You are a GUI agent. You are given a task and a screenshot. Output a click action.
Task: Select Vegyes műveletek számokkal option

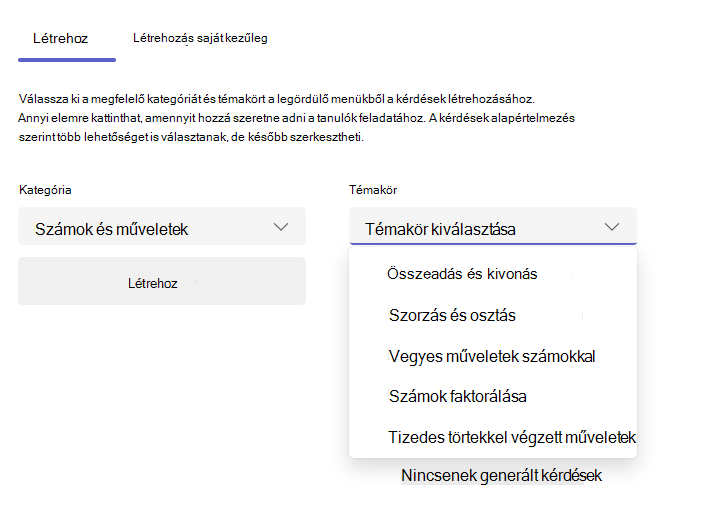pyautogui.click(x=493, y=356)
